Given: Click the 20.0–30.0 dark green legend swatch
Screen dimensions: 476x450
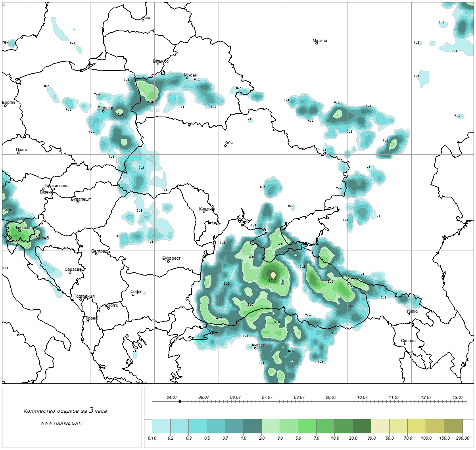Looking at the screenshot, I should [362, 427].
